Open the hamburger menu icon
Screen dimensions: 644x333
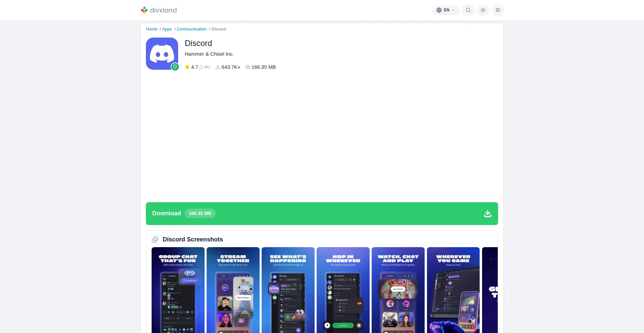(x=498, y=10)
